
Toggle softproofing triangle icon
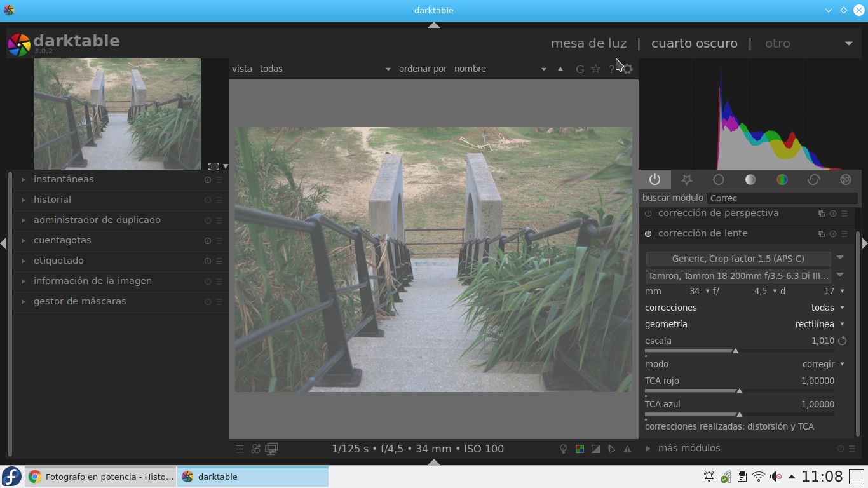[611, 449]
